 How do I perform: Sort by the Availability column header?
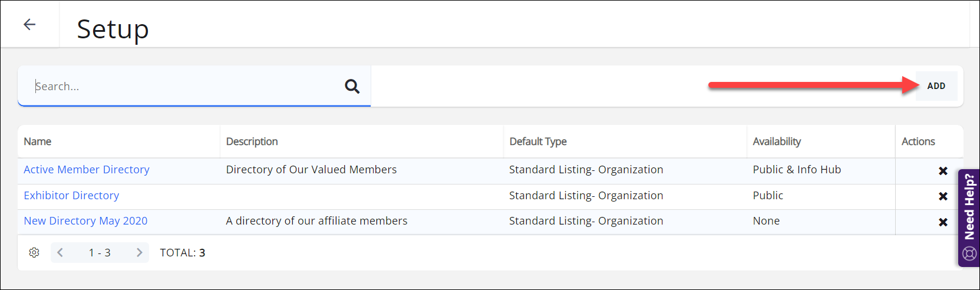click(776, 141)
